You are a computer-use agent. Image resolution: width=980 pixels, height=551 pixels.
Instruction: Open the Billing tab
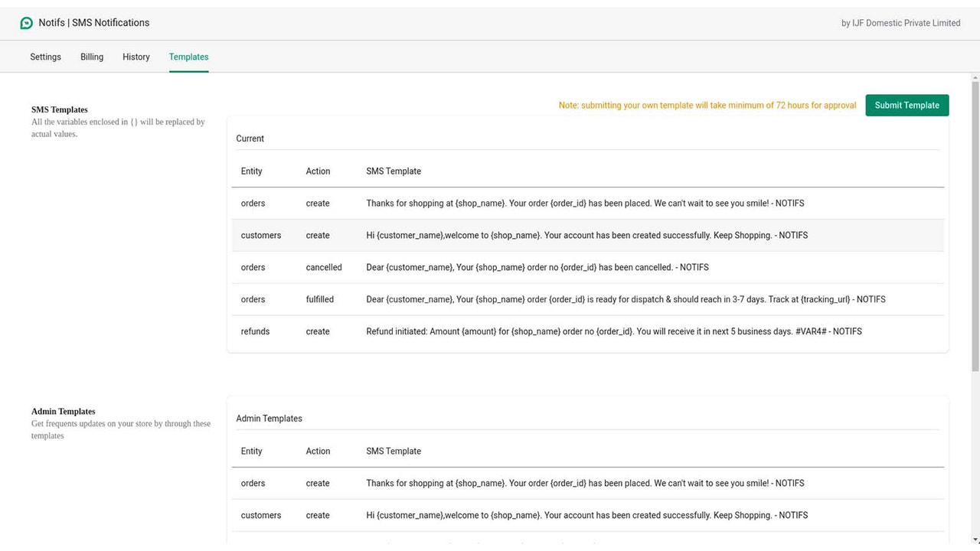(91, 57)
